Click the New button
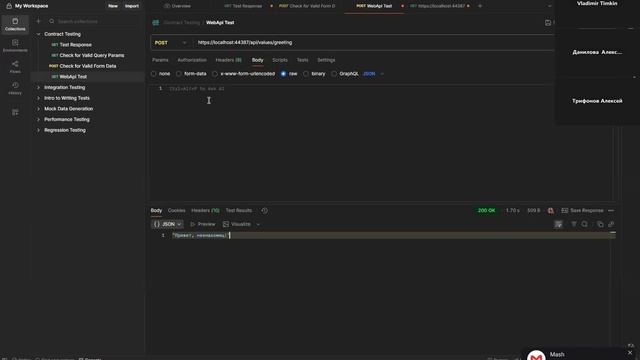This screenshot has width=640, height=360. click(113, 6)
